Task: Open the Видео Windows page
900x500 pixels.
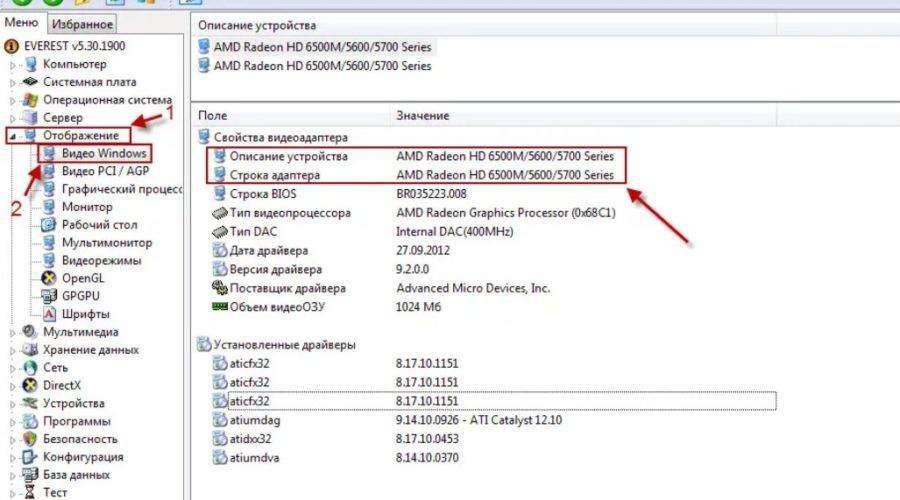Action: 104,153
